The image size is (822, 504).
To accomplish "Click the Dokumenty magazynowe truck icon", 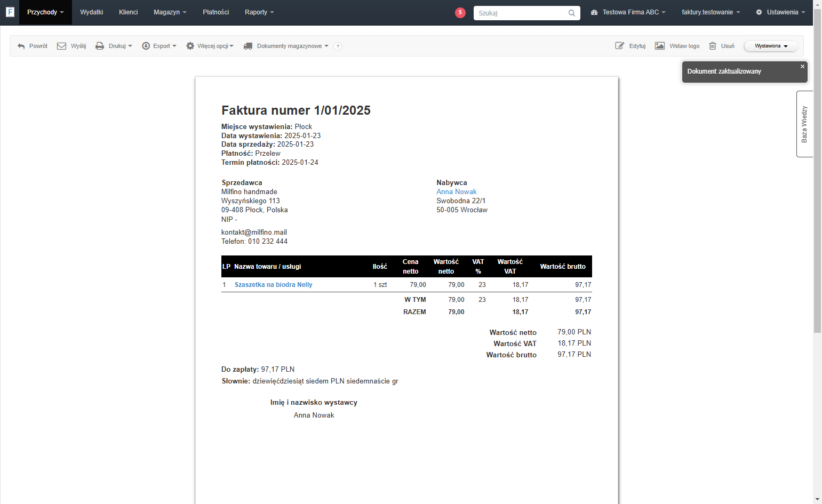I will (x=248, y=46).
